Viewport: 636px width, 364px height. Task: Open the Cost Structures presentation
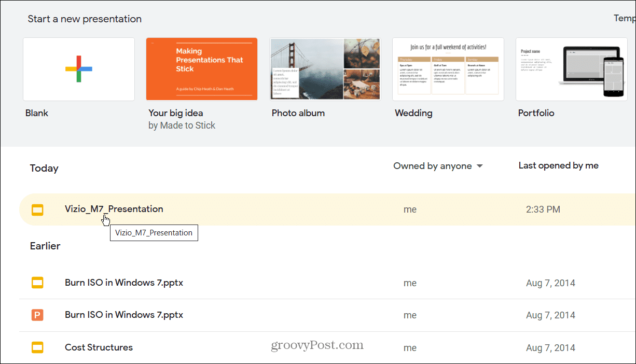99,347
